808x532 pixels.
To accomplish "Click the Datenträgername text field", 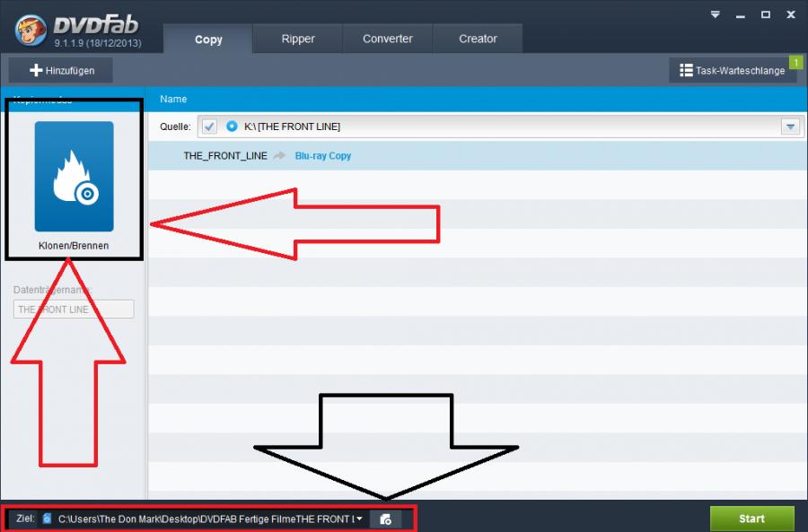I will pos(74,309).
